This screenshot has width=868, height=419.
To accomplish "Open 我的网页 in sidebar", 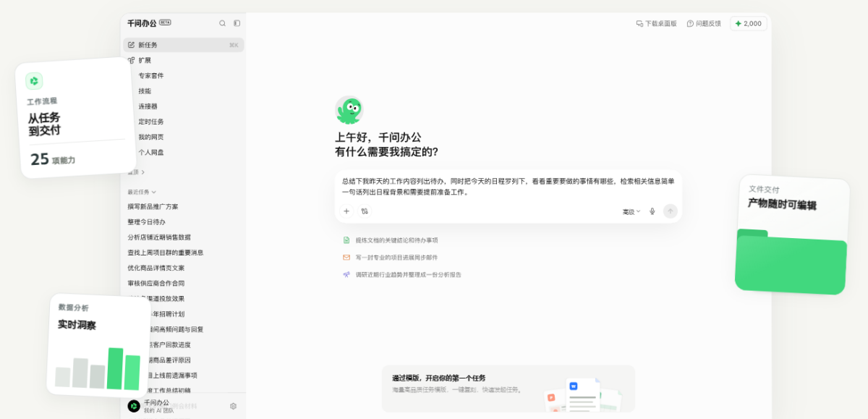I will tap(151, 137).
